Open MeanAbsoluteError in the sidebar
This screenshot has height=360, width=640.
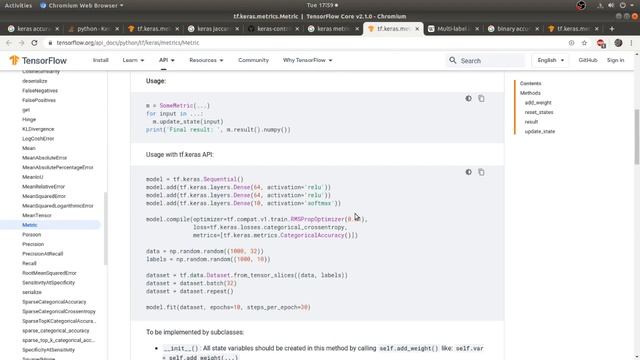tap(44, 158)
